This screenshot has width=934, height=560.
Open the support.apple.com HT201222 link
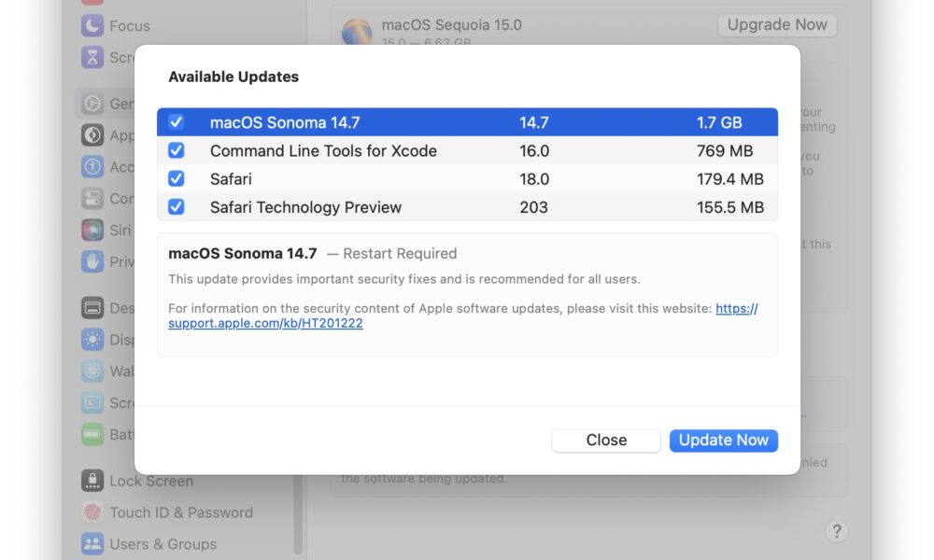point(265,323)
